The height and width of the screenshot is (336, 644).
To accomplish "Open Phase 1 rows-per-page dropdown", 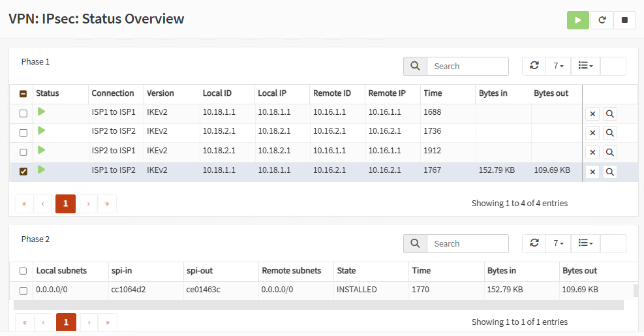I will [x=558, y=66].
